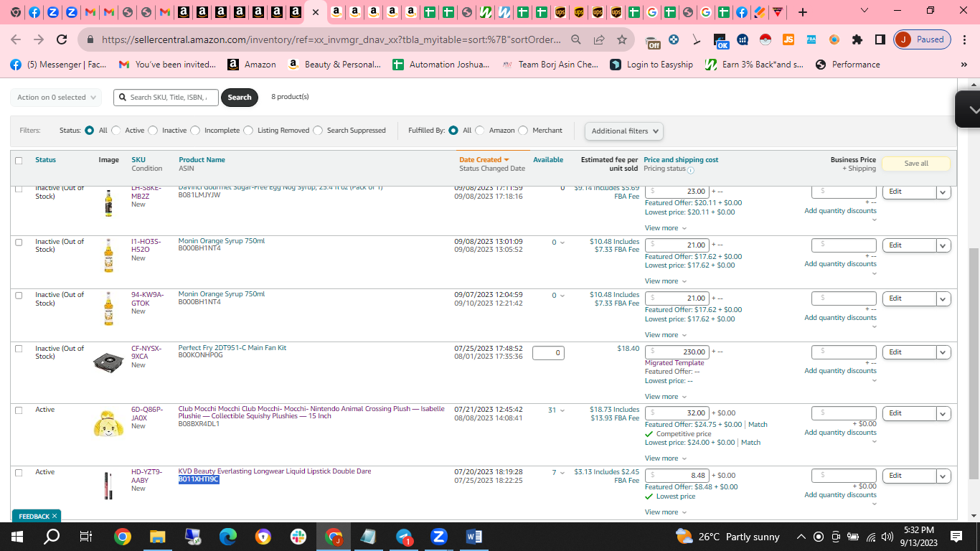Open a new browser tab
980x551 pixels.
803,12
